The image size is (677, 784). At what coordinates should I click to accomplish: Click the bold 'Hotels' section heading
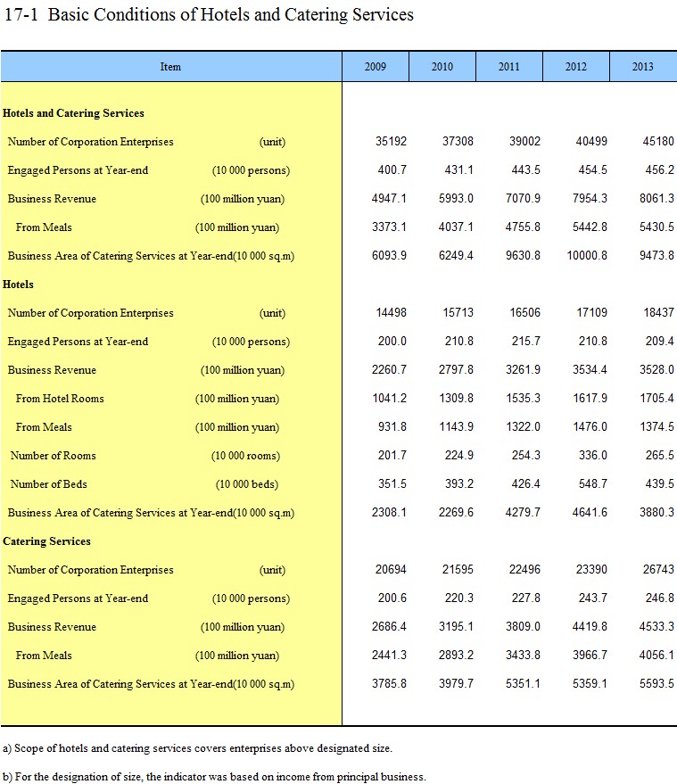coord(19,285)
